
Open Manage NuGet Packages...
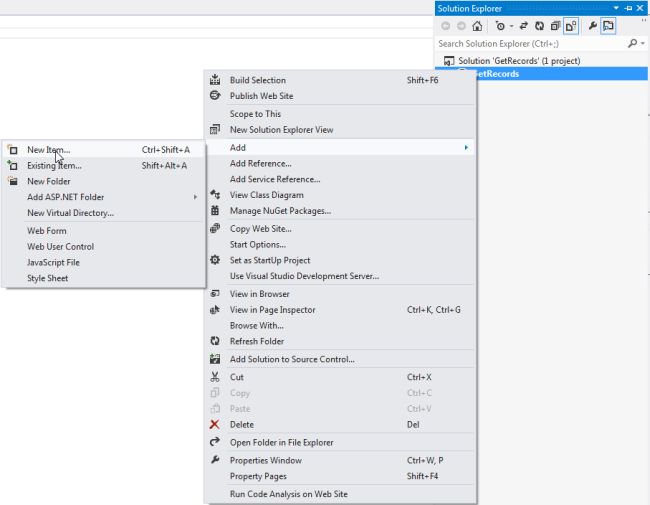click(340, 211)
